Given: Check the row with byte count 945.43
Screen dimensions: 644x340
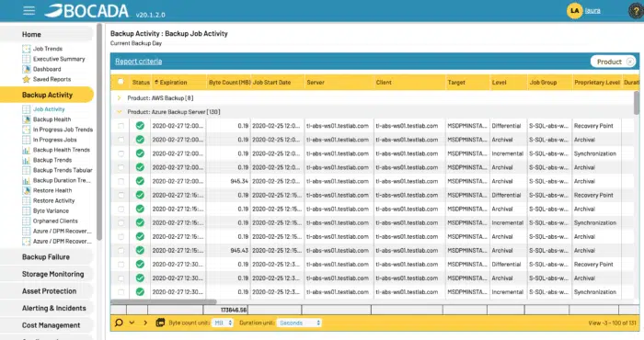Looking at the screenshot, I should pyautogui.click(x=121, y=251).
